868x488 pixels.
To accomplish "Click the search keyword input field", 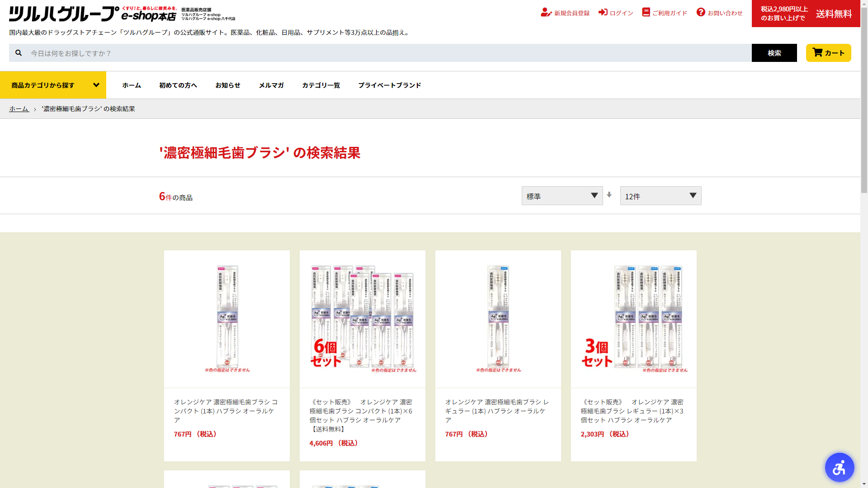I will 389,53.
